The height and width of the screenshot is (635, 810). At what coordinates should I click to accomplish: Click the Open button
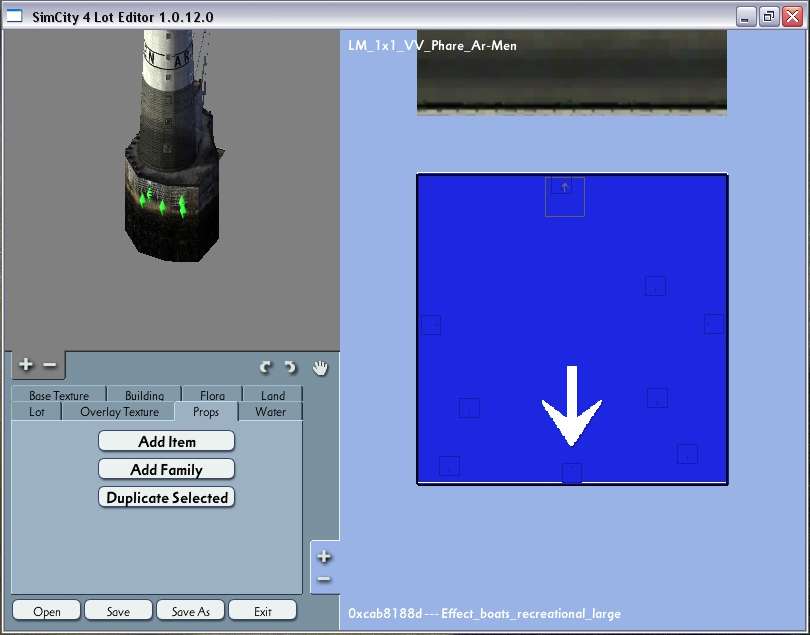[46, 611]
